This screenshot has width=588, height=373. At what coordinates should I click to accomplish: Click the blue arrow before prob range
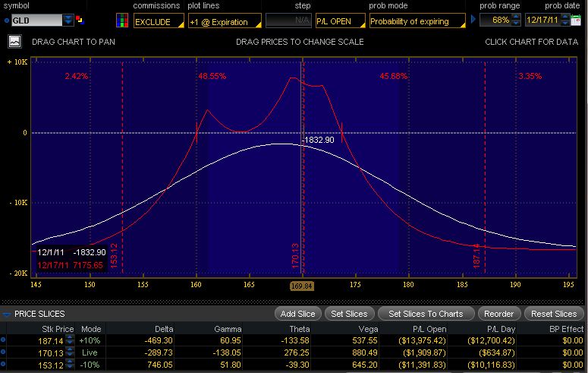(473, 19)
